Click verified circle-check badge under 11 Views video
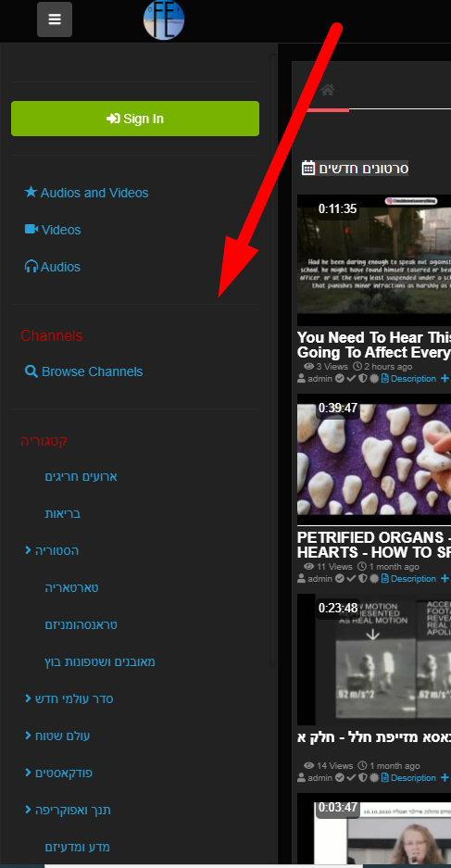Viewport: 451px width, 868px height. [x=339, y=578]
